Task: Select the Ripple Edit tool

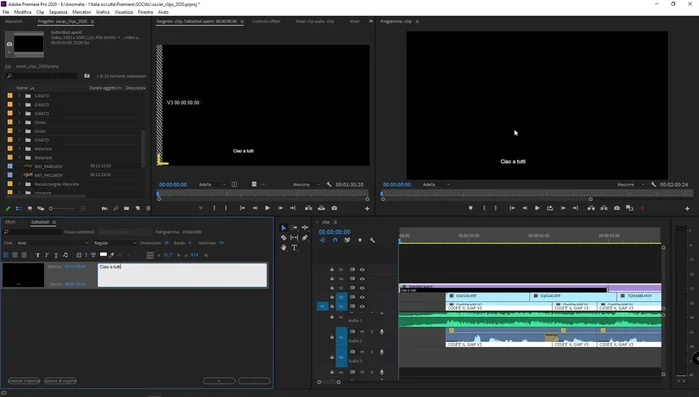Action: click(305, 228)
